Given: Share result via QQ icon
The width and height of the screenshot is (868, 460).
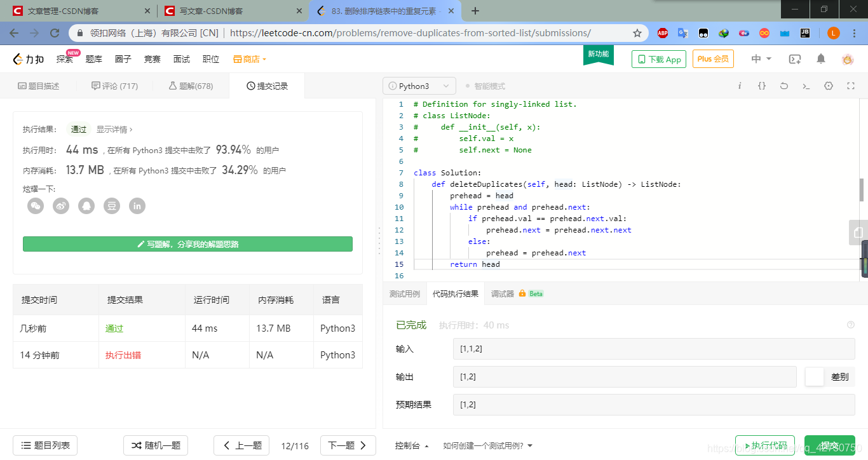Looking at the screenshot, I should (x=86, y=206).
